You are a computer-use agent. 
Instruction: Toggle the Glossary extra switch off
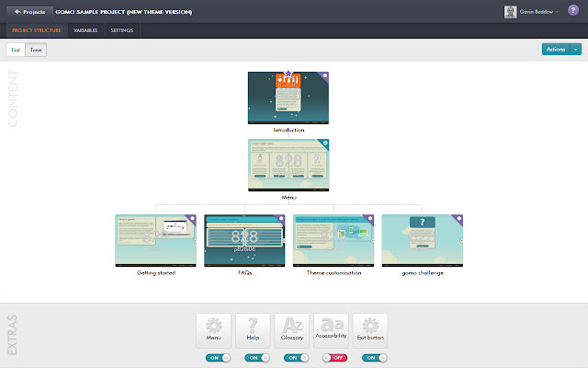pos(296,358)
